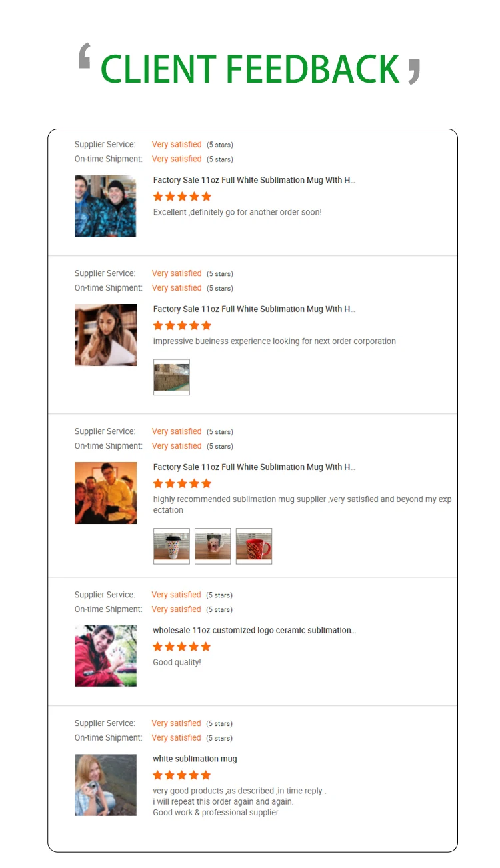View the polka-dot mug review photo
This screenshot has height=868, width=500.
[171, 546]
